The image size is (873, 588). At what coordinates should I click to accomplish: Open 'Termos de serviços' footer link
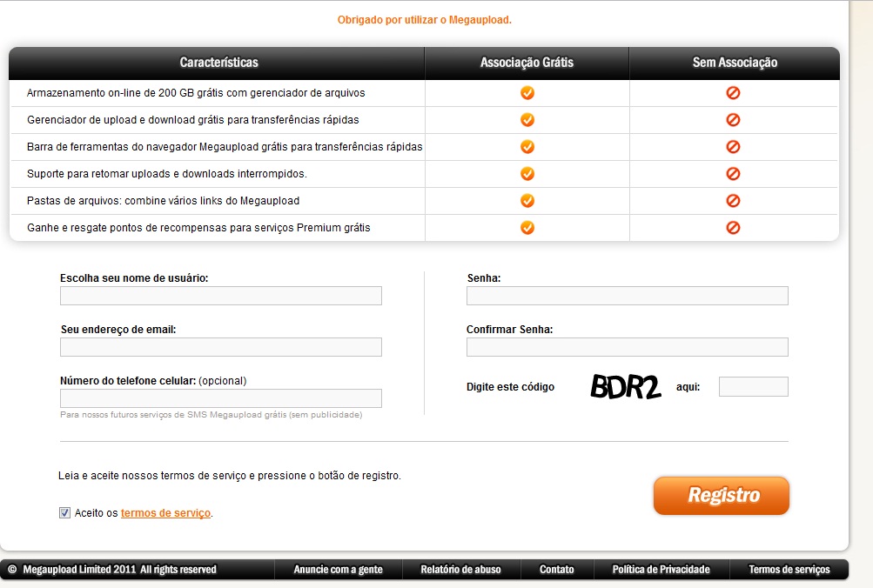tap(789, 570)
